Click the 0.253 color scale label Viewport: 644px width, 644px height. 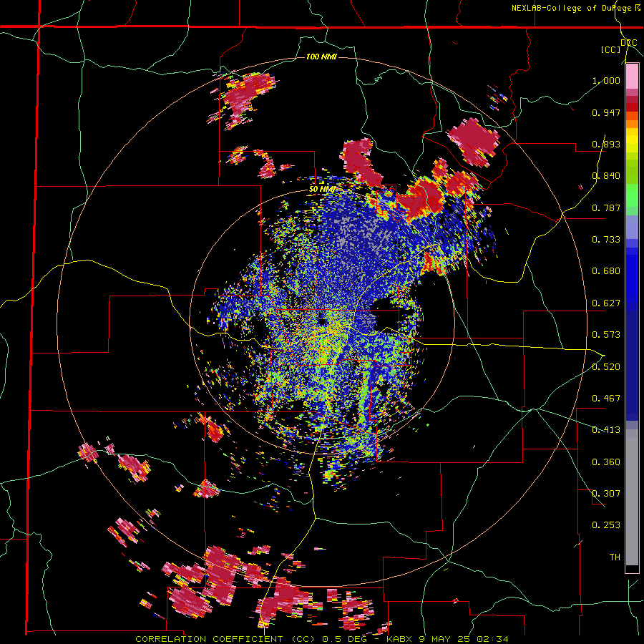click(606, 525)
